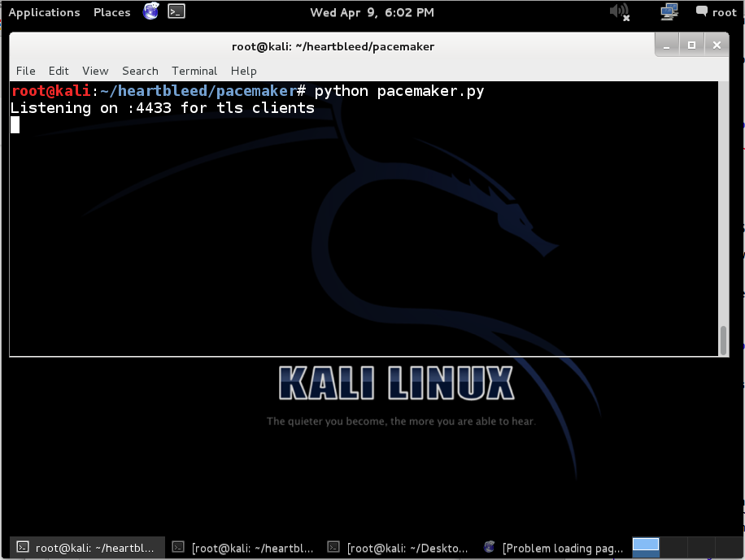Click the chat bubble icon beside root

pos(701,11)
